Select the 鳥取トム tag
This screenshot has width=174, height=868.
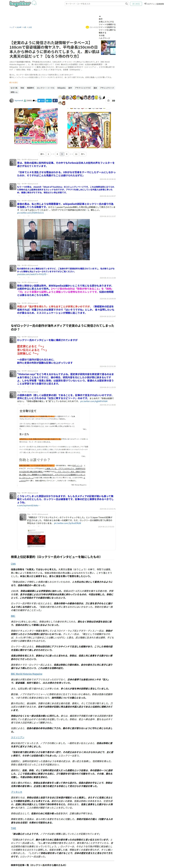(14, 92)
